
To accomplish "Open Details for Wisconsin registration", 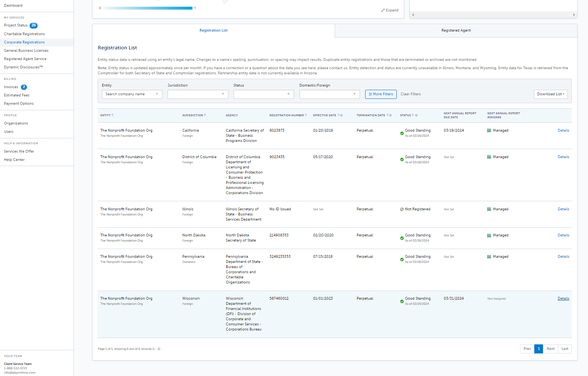I will click(x=563, y=299).
